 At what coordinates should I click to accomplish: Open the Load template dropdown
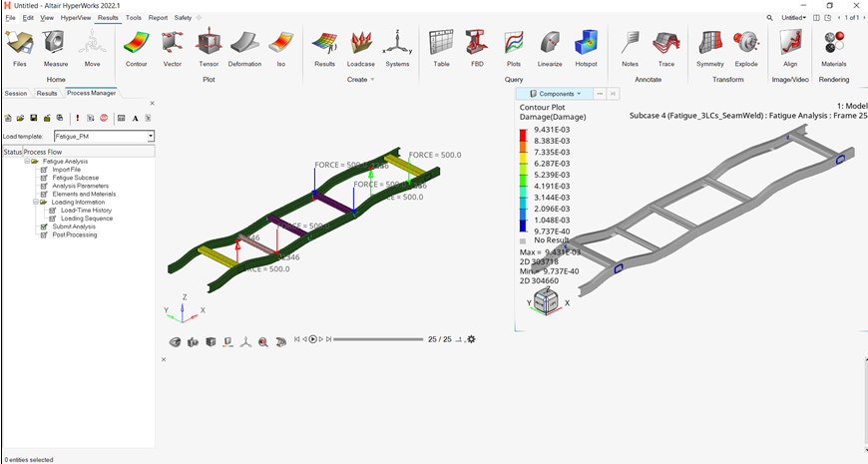(x=150, y=136)
